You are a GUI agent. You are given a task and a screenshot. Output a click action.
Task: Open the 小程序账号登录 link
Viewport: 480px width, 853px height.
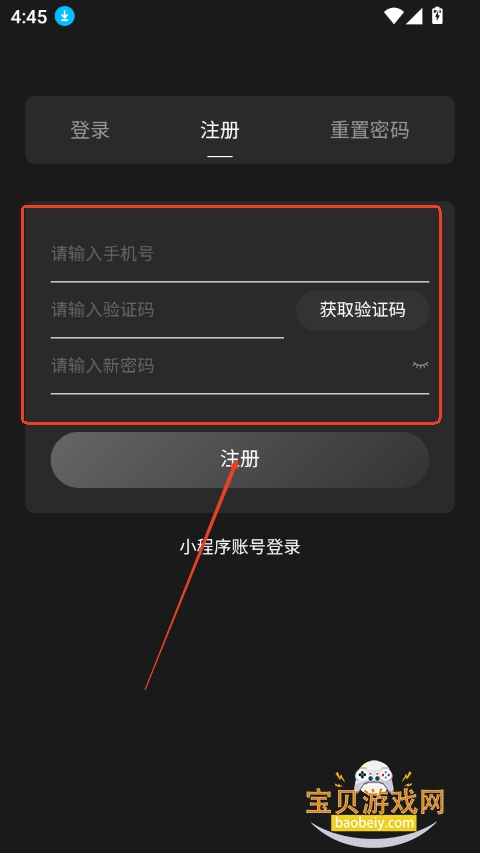[x=240, y=547]
